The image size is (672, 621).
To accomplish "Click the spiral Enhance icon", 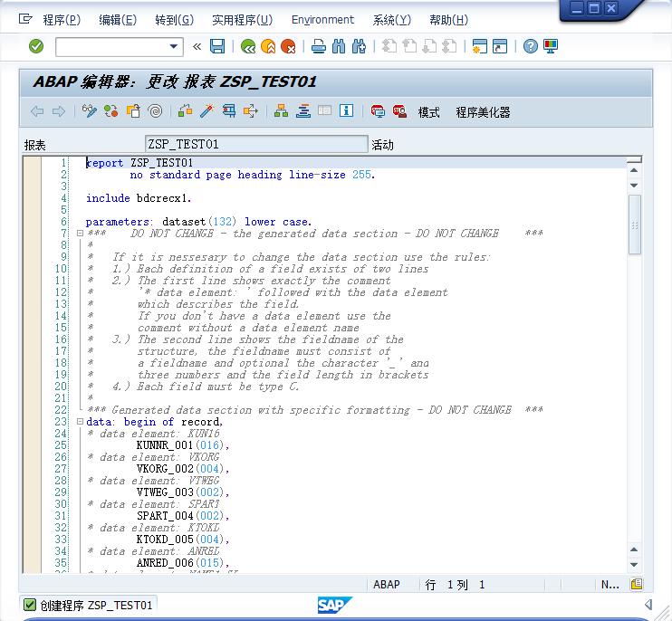I will click(x=155, y=111).
